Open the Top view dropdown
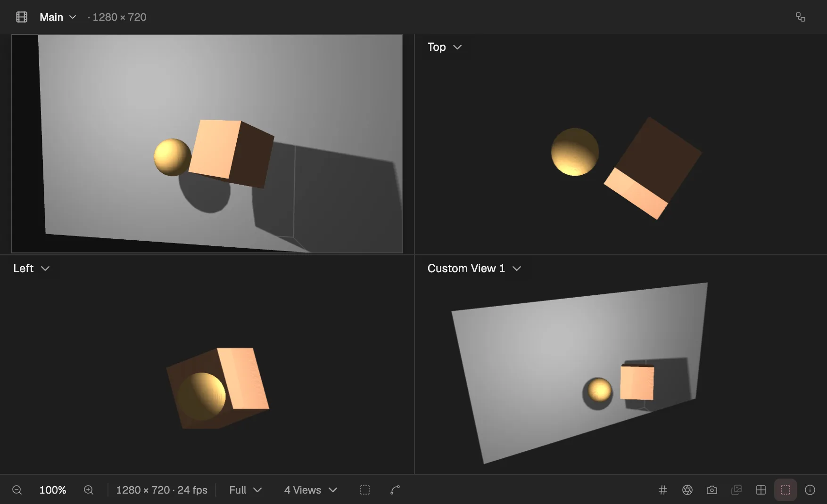This screenshot has height=504, width=827. [x=444, y=47]
